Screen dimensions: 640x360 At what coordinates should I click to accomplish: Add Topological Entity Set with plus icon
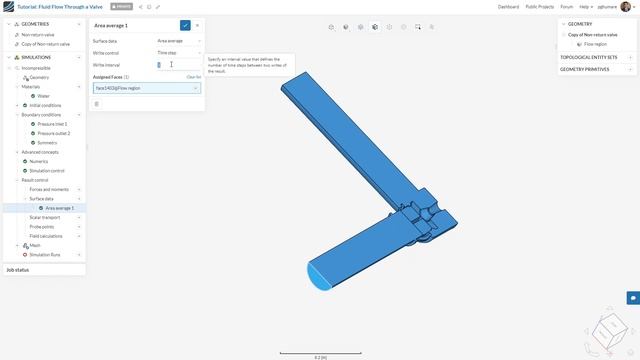pos(631,58)
